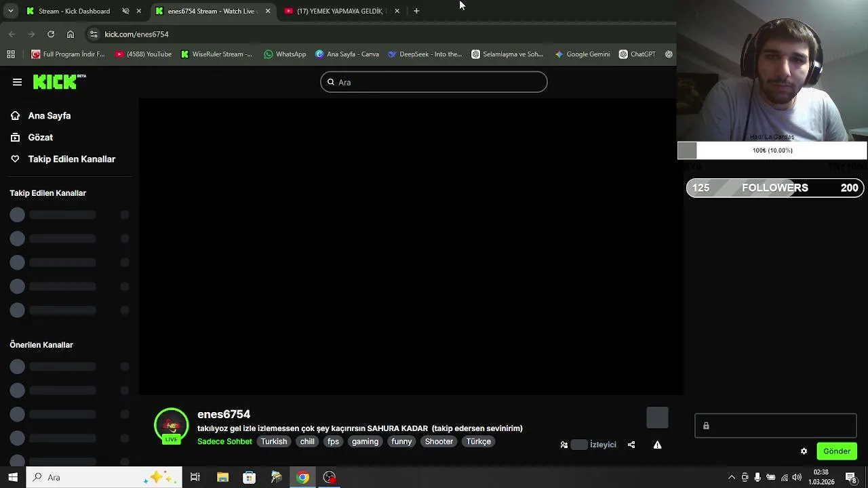Screen dimensions: 868x488
Task: Open the Chrome apps grid bookmark
Action: [11, 54]
